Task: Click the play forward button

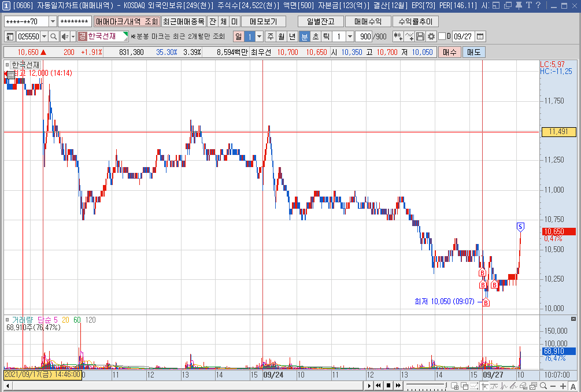Action: (x=369, y=386)
